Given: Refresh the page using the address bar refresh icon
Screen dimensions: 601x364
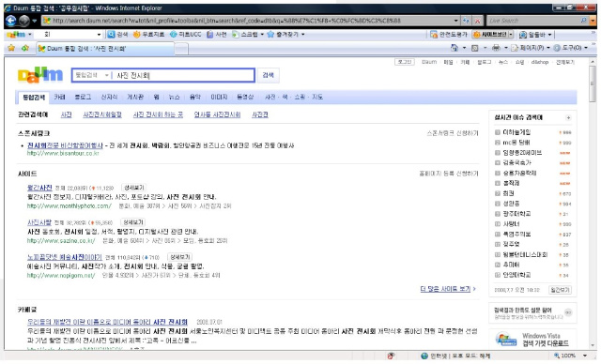Looking at the screenshot, I should tap(466, 21).
